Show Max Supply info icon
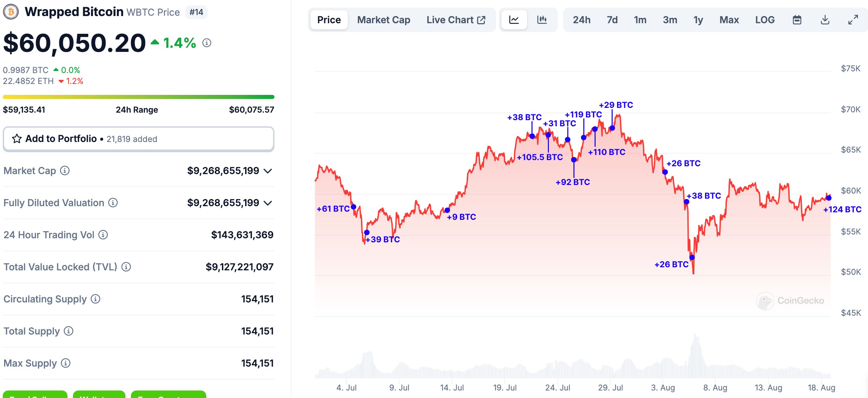 point(65,363)
